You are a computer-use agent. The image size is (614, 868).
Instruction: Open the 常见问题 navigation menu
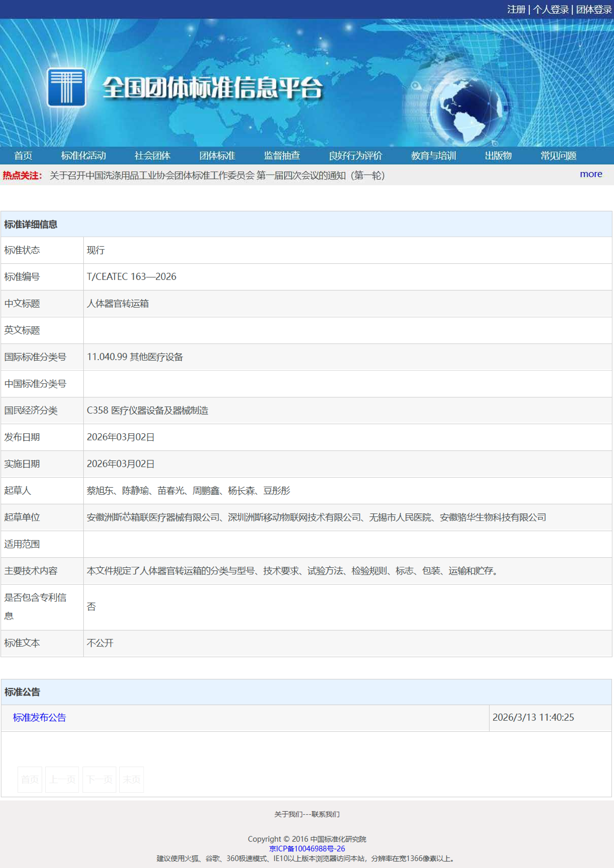click(558, 156)
